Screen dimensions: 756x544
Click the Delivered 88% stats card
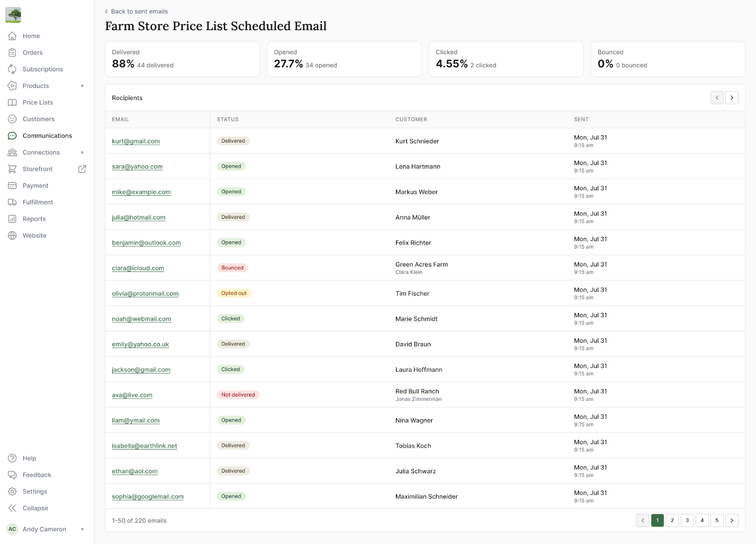coord(182,59)
